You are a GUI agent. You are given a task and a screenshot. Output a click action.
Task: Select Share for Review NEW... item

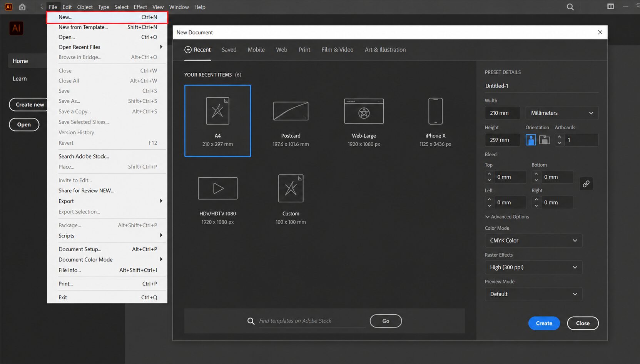(107, 191)
